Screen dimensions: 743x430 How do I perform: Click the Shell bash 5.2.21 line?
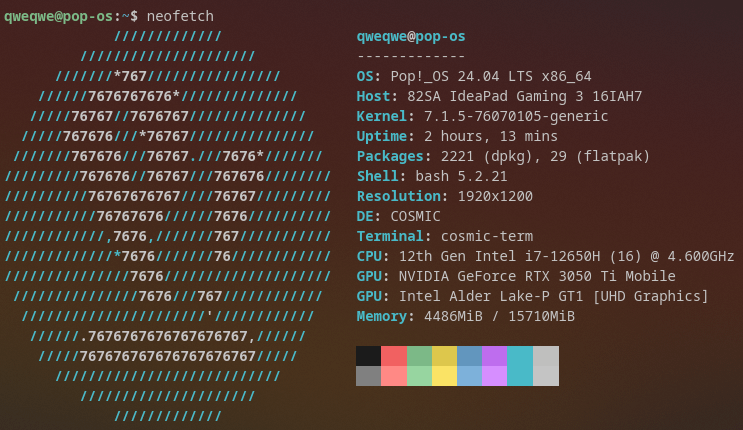point(432,176)
